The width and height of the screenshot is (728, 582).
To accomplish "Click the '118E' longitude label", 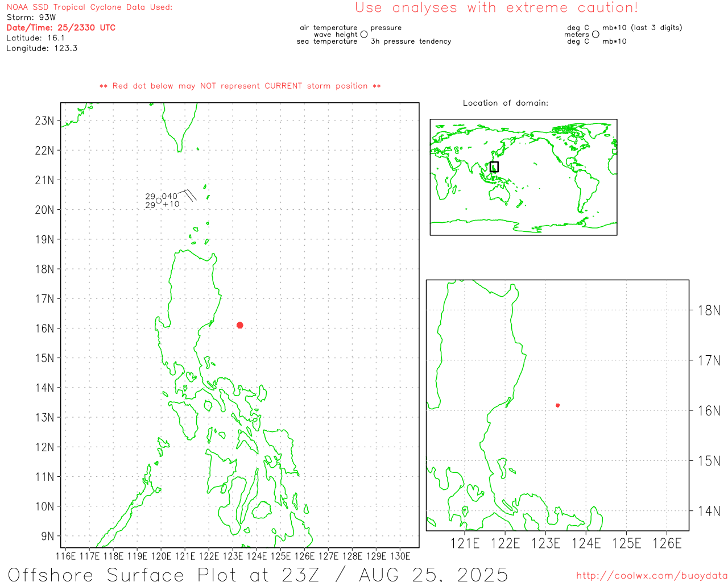I will pyautogui.click(x=113, y=556).
